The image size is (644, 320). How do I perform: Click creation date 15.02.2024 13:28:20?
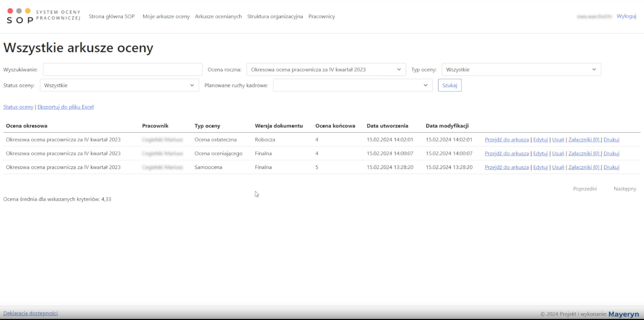[390, 167]
